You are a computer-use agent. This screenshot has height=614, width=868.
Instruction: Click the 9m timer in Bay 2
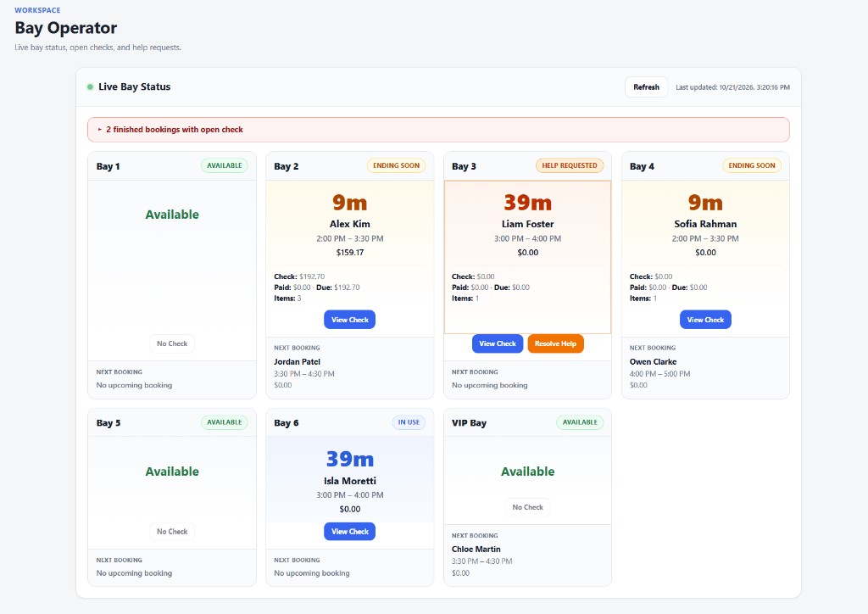(349, 202)
